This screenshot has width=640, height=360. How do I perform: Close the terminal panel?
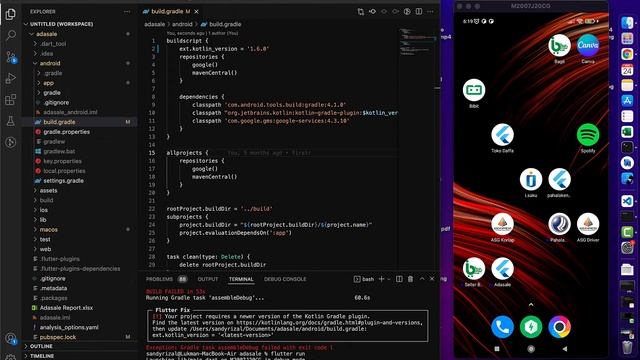click(432, 279)
